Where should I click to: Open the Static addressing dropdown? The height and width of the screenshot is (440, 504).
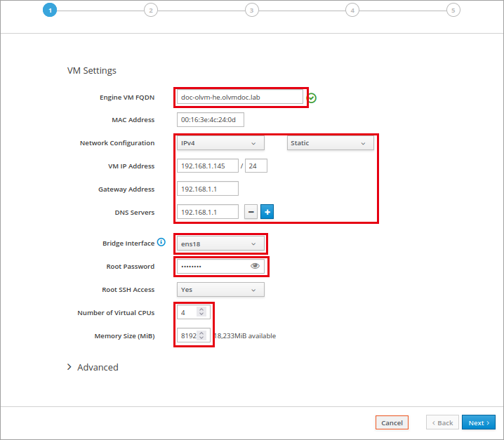click(x=330, y=143)
